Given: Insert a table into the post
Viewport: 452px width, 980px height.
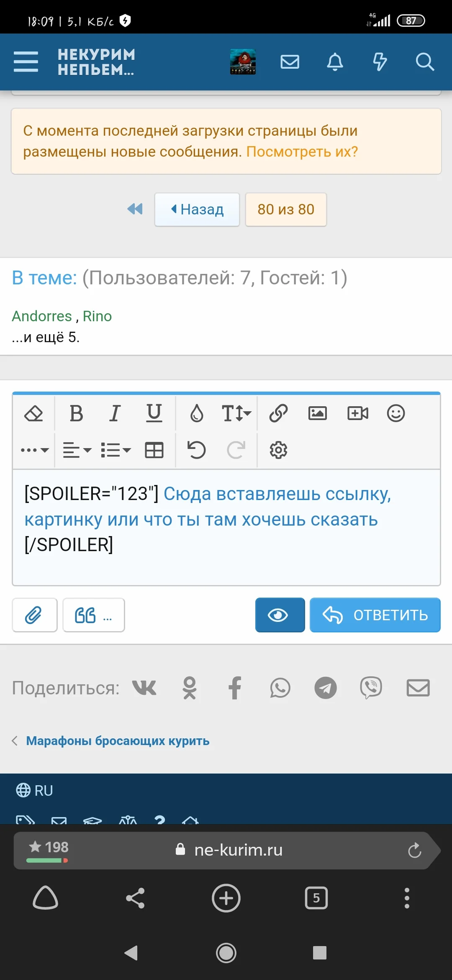Looking at the screenshot, I should coord(154,449).
